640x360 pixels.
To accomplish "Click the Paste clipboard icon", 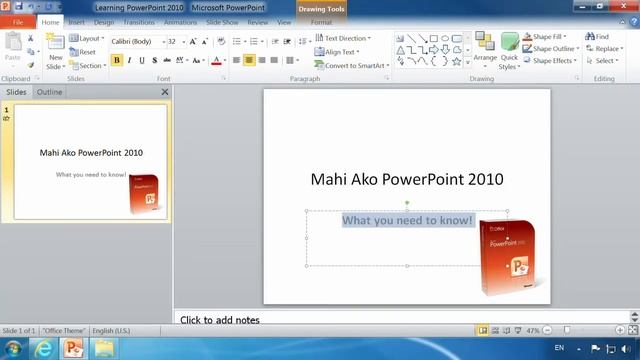I will 13,42.
